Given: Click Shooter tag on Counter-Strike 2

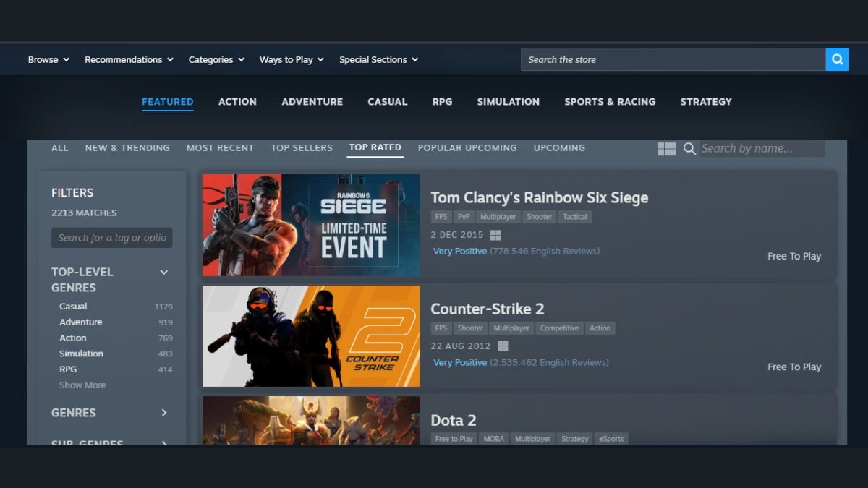Looking at the screenshot, I should click(469, 328).
